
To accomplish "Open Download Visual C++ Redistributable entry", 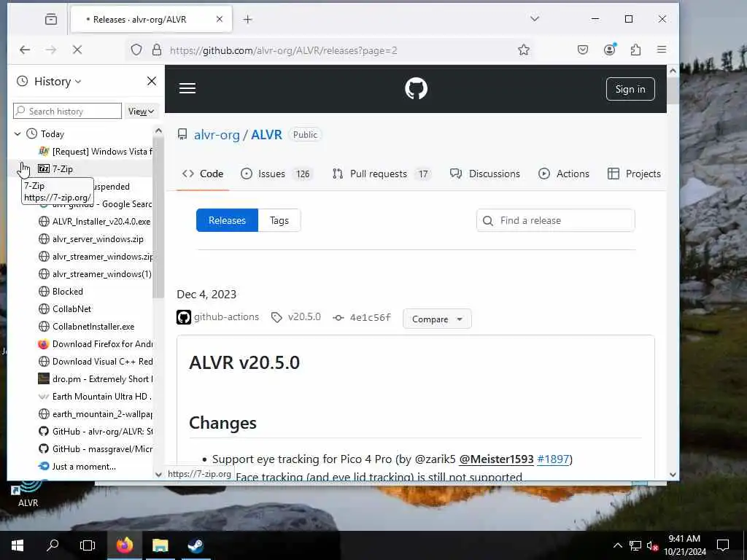I will click(x=96, y=362).
